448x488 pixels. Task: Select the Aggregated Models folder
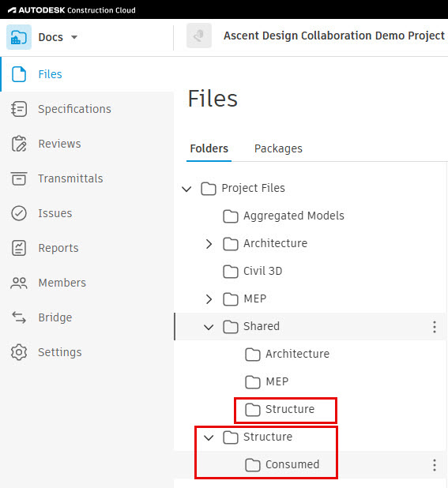284,216
